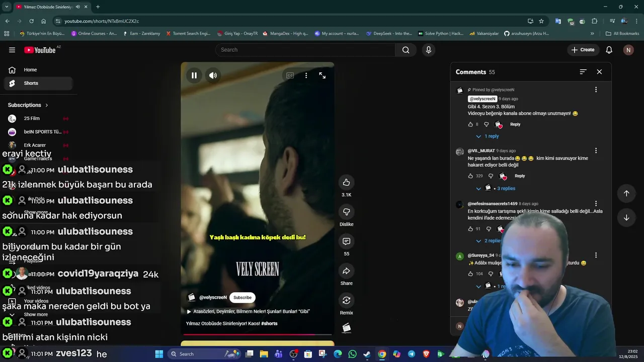Go to next Short with down arrow
The width and height of the screenshot is (644, 362).
[x=626, y=218]
